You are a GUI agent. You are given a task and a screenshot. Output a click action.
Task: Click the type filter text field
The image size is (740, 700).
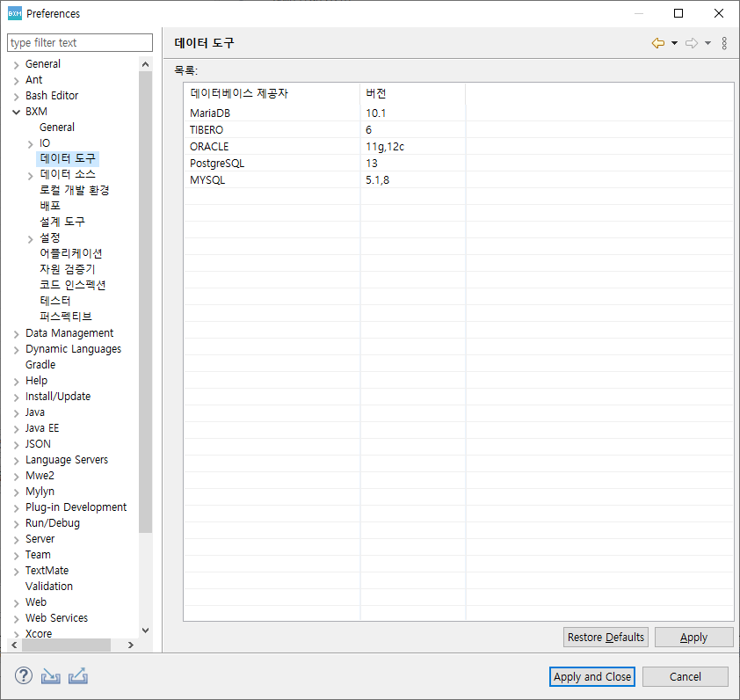79,43
